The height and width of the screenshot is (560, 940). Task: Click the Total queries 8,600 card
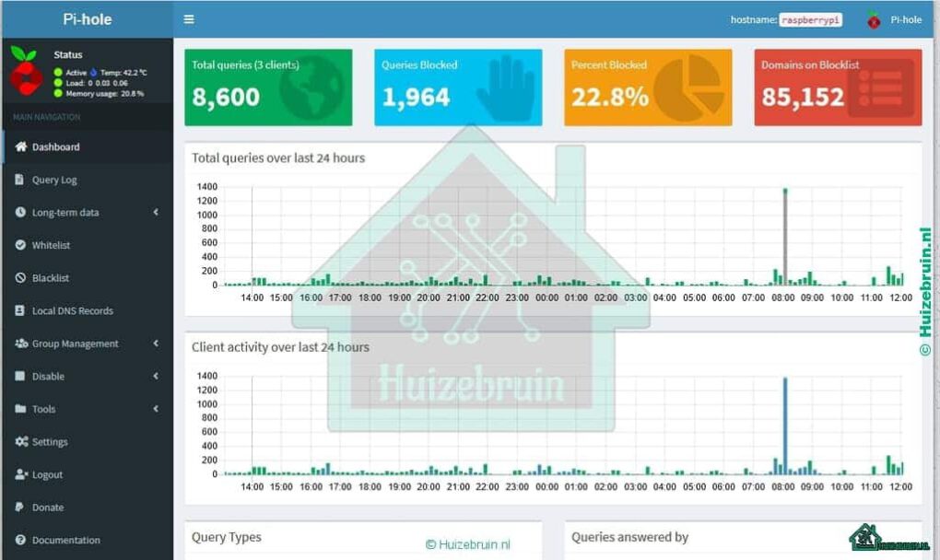coord(268,87)
